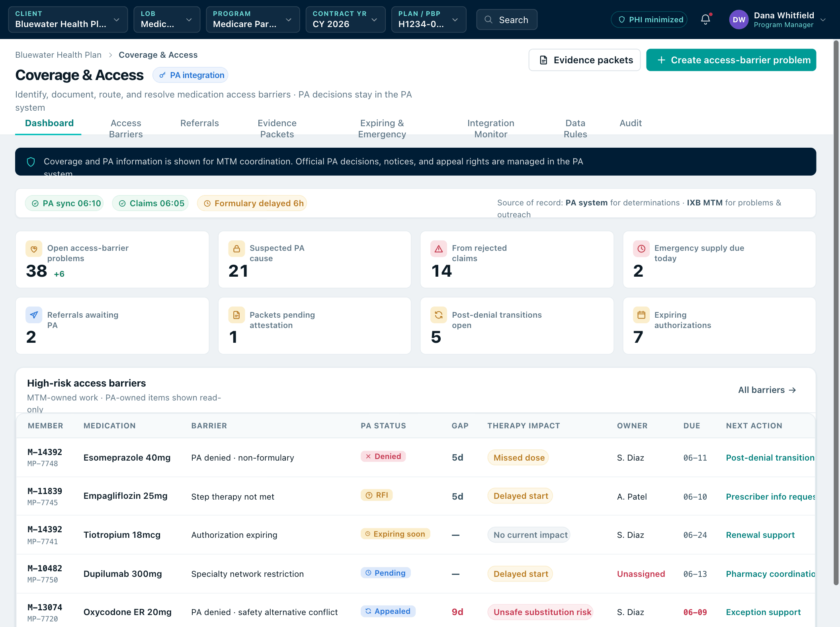Go to the Evidence Packets tab
This screenshot has height=627, width=840.
coord(277,129)
